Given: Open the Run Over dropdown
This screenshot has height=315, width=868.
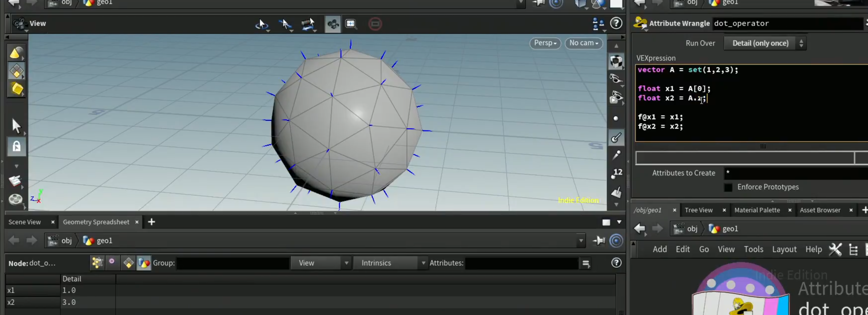Looking at the screenshot, I should tap(765, 43).
